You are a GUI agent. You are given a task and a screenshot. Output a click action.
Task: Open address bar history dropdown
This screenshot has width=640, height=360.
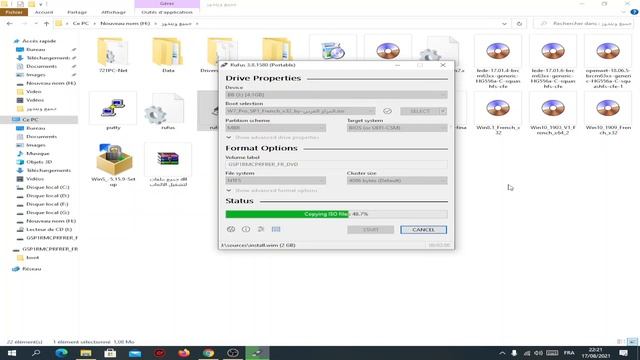click(x=504, y=24)
